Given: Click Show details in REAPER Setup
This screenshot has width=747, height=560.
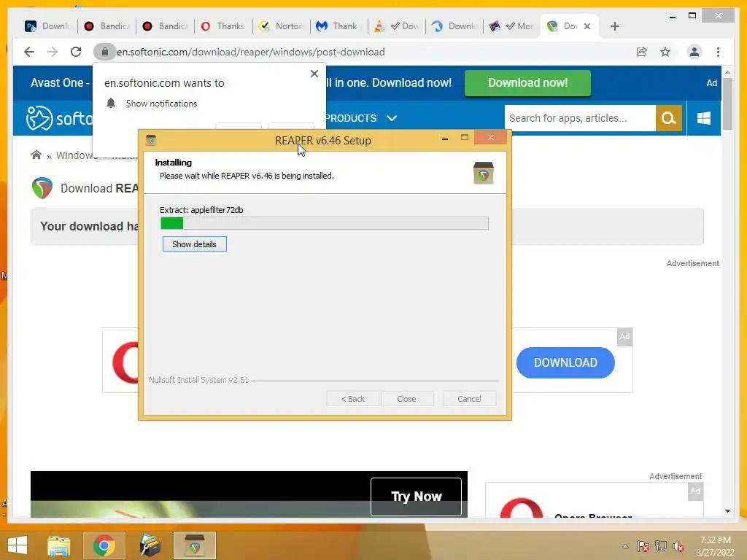Looking at the screenshot, I should click(x=194, y=244).
